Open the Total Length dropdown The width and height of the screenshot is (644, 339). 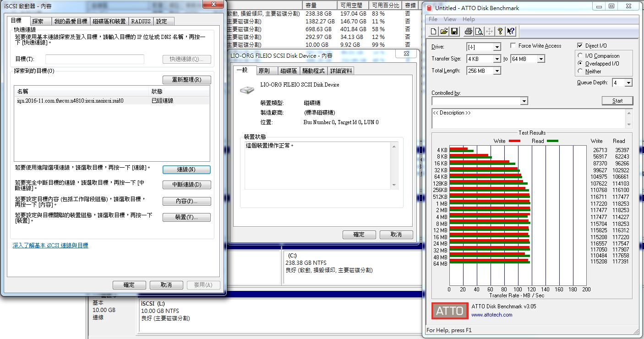pos(497,71)
